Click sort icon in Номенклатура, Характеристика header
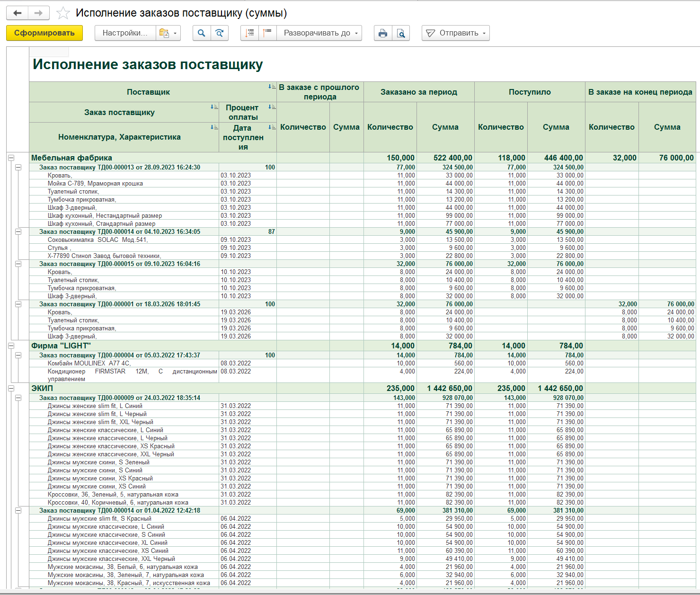This screenshot has height=595, width=700. 214,127
